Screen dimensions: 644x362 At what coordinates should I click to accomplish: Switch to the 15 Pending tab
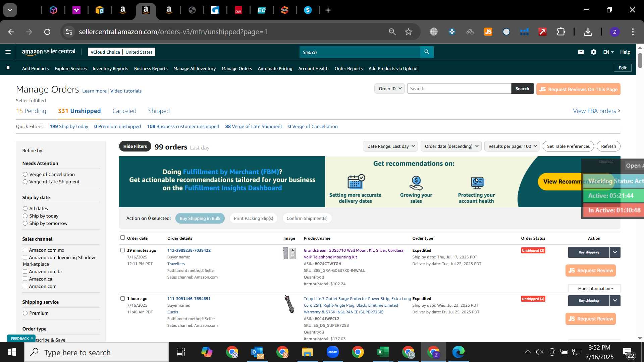point(31,111)
